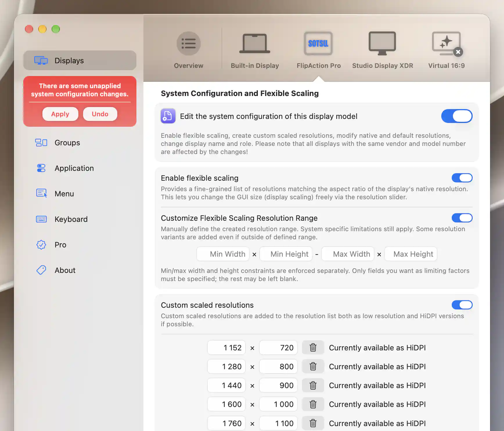Switch to the Built-in Display tab
504x431 pixels.
[255, 50]
